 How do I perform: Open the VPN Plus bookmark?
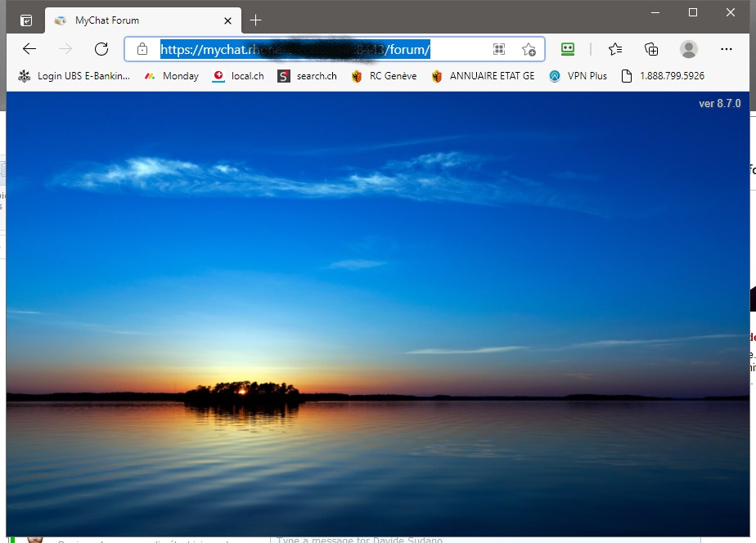578,76
